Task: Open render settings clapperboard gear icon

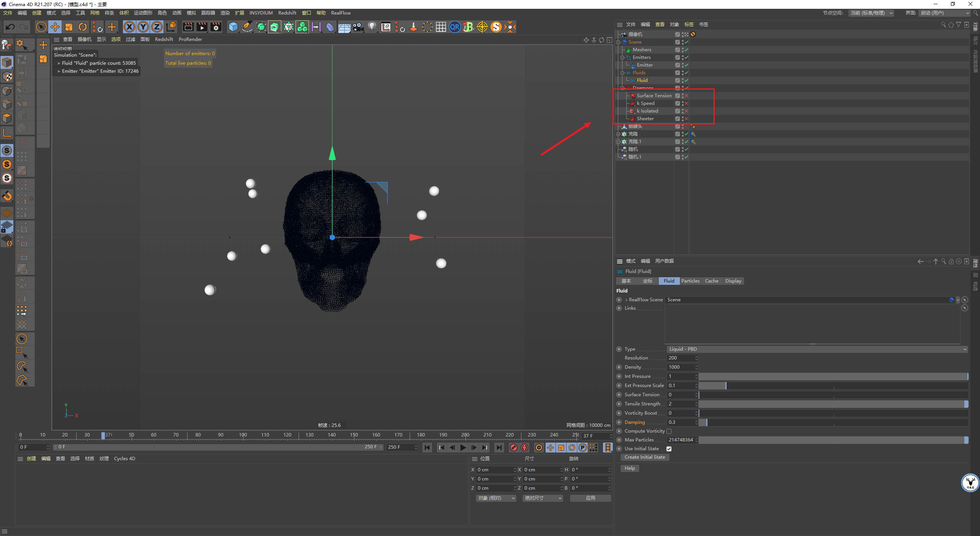Action: click(x=216, y=27)
